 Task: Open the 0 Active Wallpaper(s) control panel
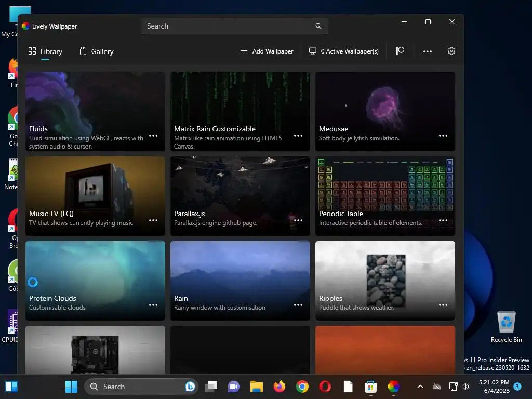pyautogui.click(x=344, y=51)
